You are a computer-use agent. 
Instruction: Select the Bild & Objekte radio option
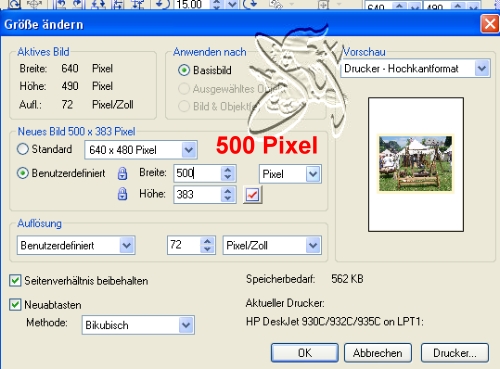point(184,106)
